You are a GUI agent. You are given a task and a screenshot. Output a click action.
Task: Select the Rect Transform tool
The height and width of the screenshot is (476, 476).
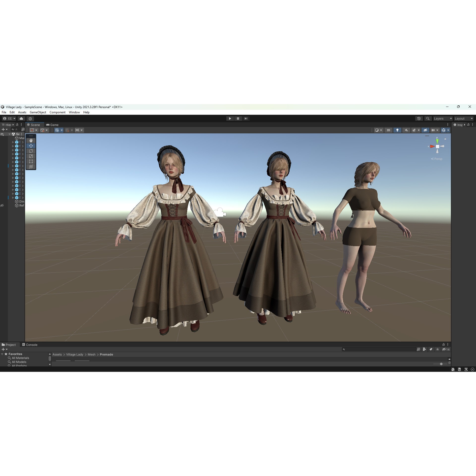31,161
